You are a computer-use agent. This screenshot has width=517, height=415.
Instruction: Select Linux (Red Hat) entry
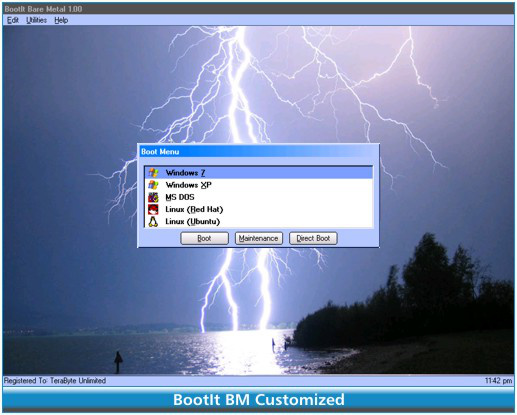194,209
